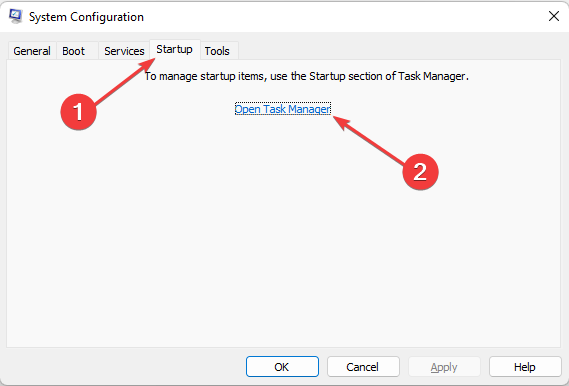
Task: Select the Services tab
Action: (124, 51)
